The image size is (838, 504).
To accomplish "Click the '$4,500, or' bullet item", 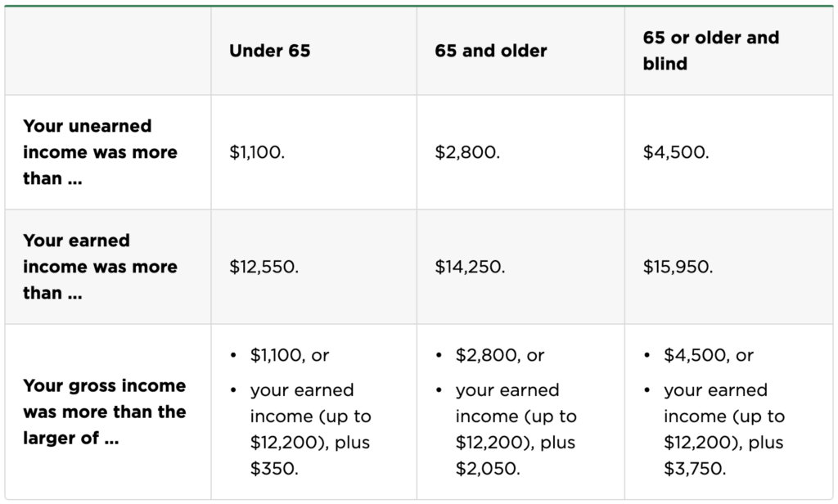I will tap(709, 355).
